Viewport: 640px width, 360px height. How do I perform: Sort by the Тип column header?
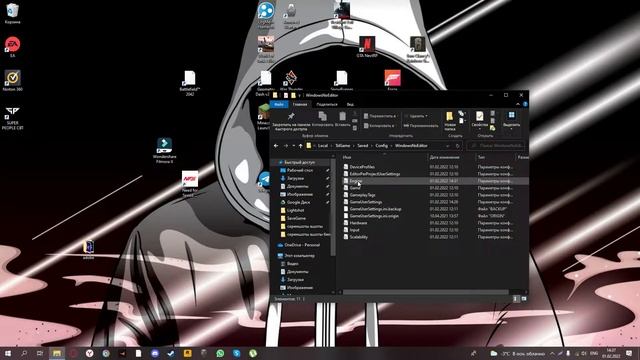pyautogui.click(x=481, y=157)
